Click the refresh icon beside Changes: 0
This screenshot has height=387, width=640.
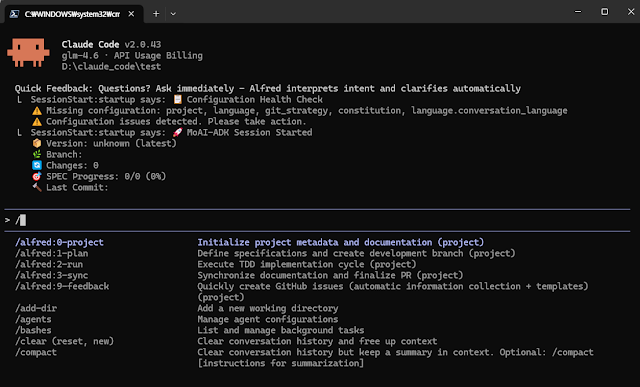click(x=37, y=165)
